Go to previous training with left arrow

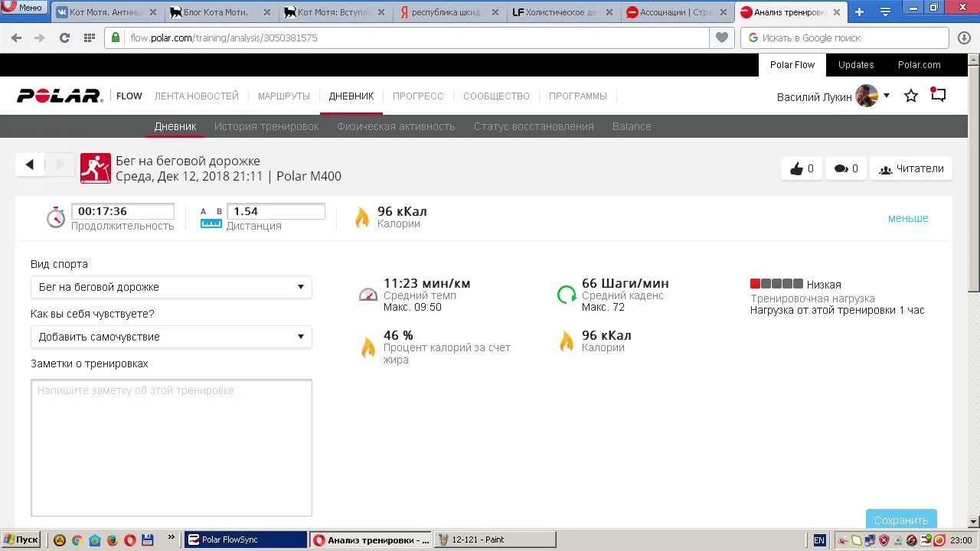tap(30, 164)
